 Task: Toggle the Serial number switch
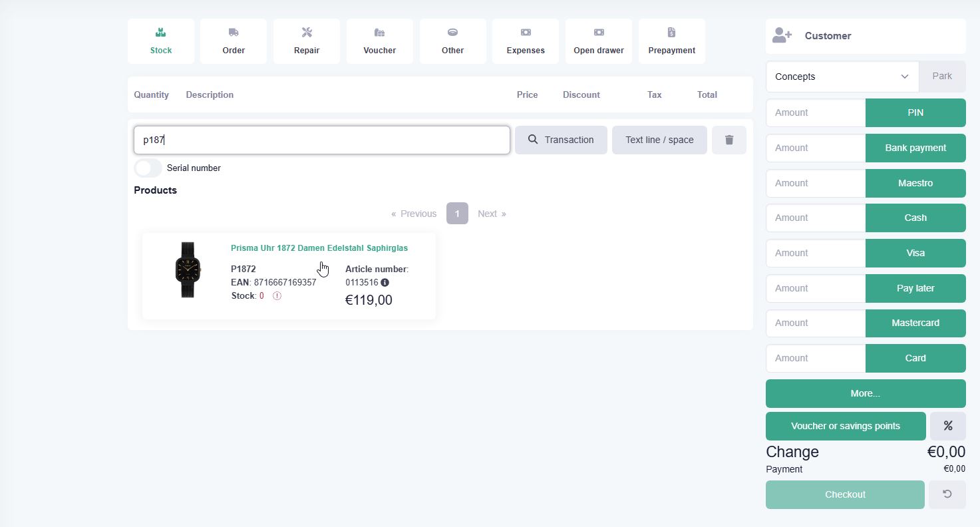point(148,168)
